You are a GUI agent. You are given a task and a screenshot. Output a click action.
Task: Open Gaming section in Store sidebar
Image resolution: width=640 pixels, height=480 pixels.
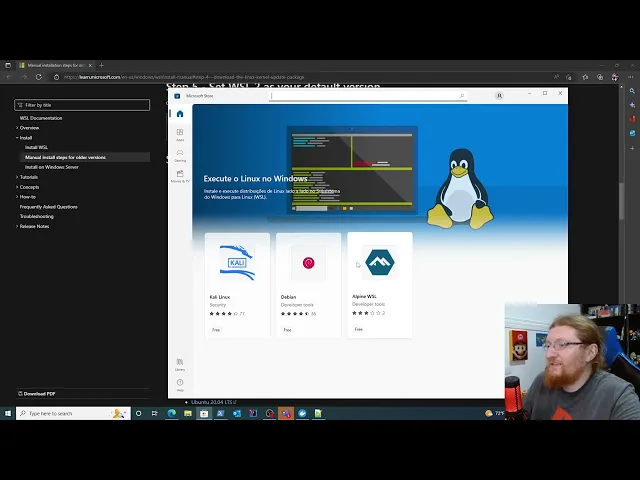(x=180, y=156)
